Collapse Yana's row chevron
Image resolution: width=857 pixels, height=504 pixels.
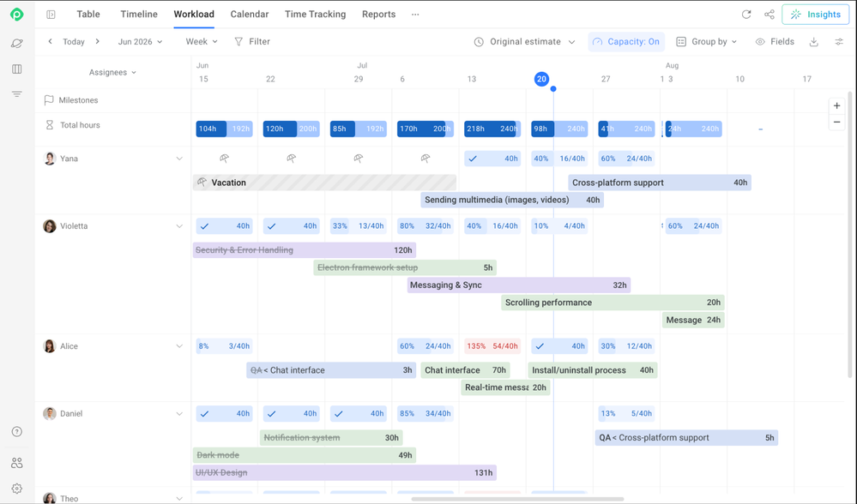pyautogui.click(x=179, y=159)
